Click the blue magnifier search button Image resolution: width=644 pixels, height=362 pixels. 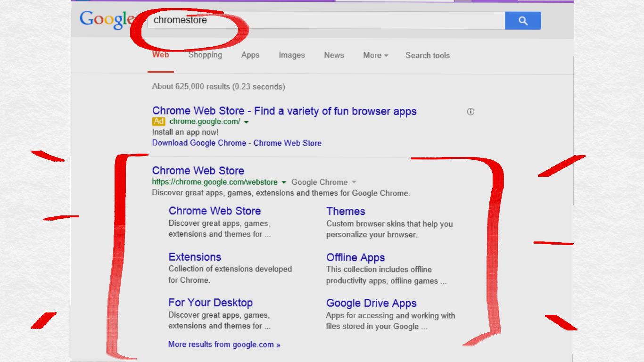point(523,21)
